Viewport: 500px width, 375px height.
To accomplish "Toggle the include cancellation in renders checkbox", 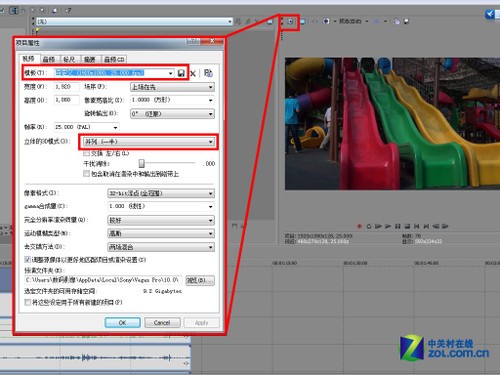I will point(87,174).
